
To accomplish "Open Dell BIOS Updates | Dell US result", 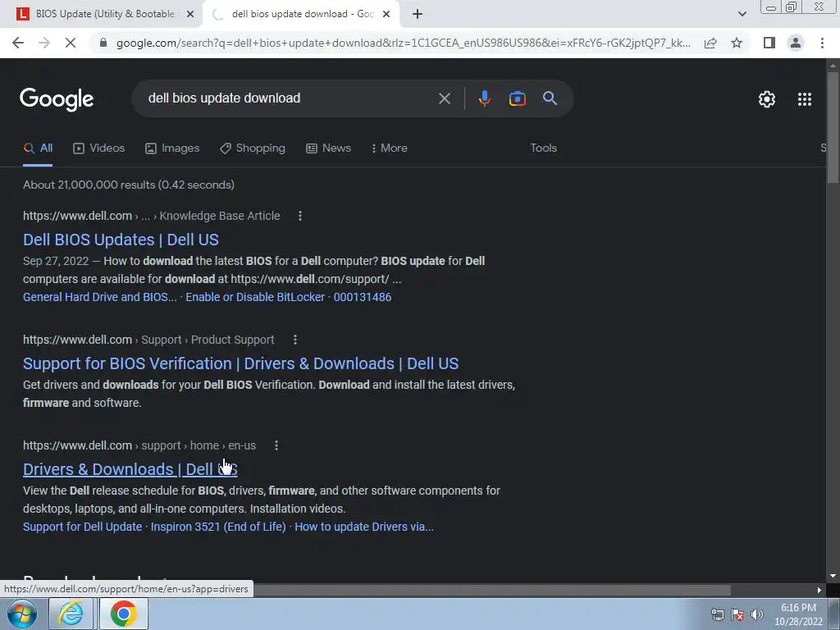I will tap(121, 240).
